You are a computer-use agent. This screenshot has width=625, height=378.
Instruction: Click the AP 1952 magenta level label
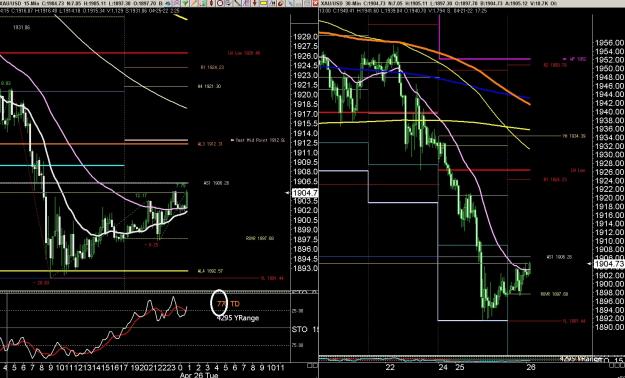pyautogui.click(x=578, y=59)
